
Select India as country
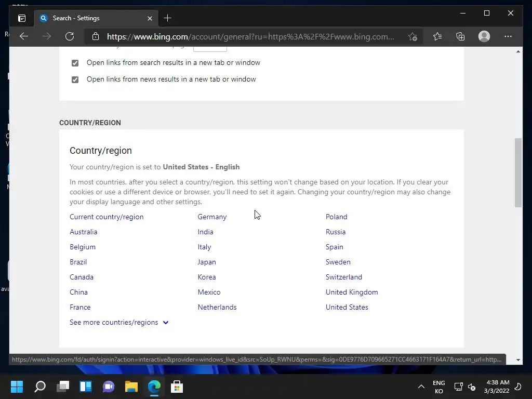click(205, 232)
